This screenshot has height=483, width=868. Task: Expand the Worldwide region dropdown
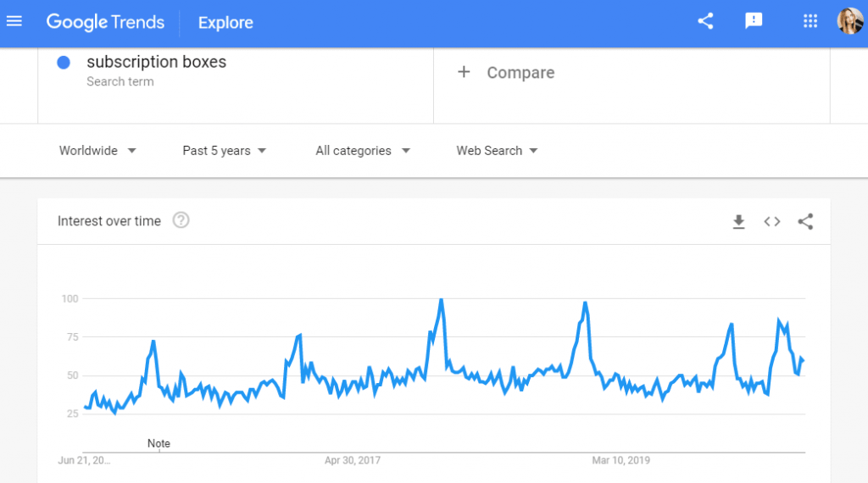coord(97,151)
